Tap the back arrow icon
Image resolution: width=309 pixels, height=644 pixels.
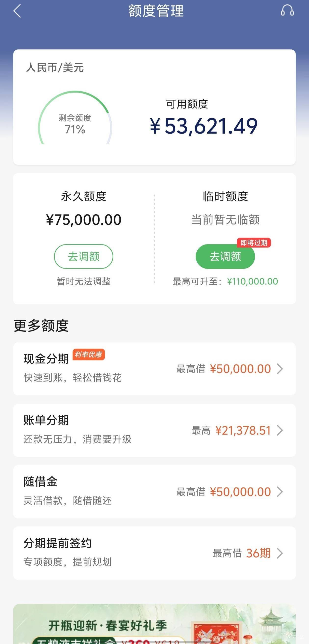click(x=17, y=11)
